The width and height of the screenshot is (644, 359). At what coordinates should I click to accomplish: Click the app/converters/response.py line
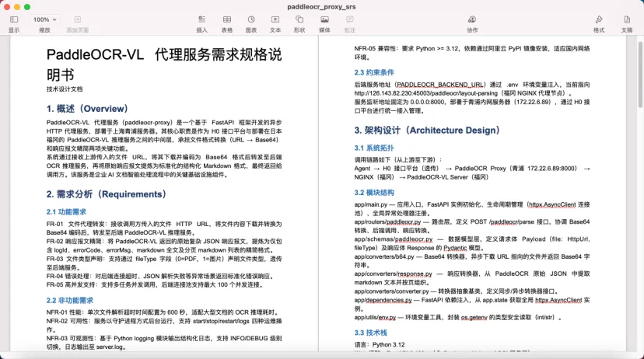pos(472,278)
